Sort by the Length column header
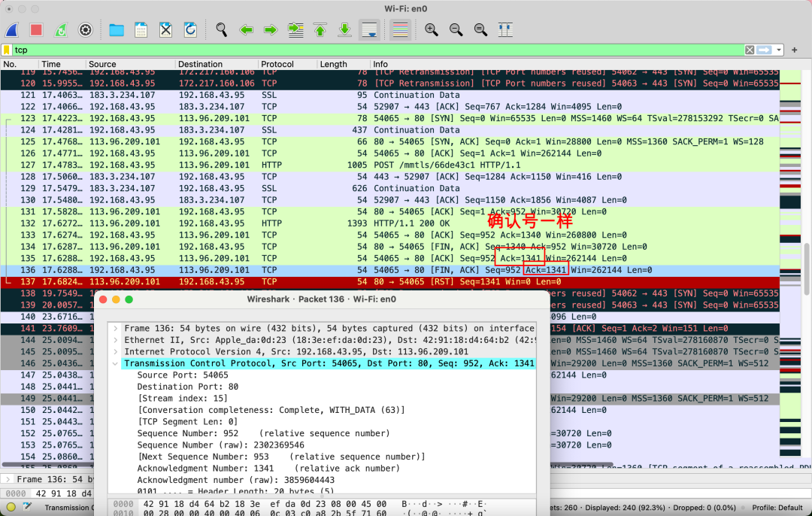The width and height of the screenshot is (812, 516). [344, 64]
